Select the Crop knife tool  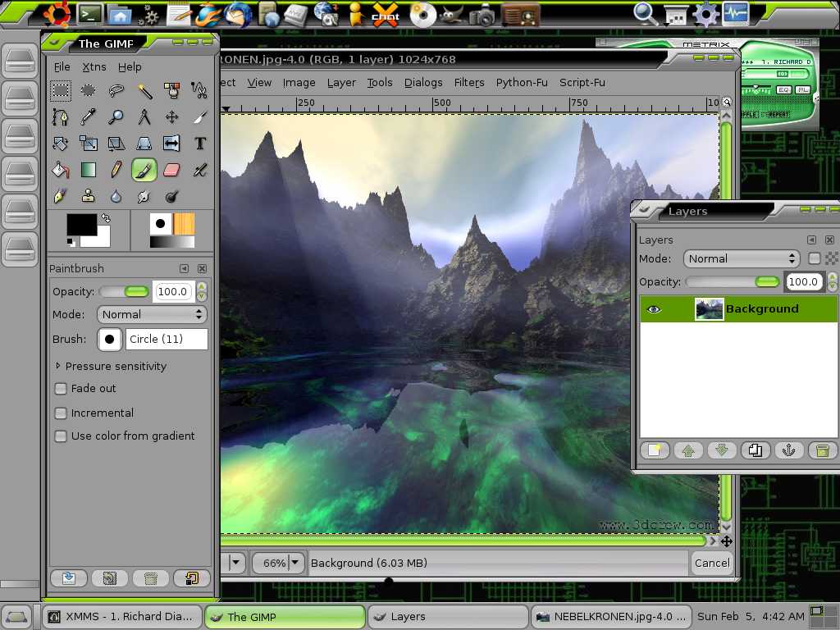(200, 116)
